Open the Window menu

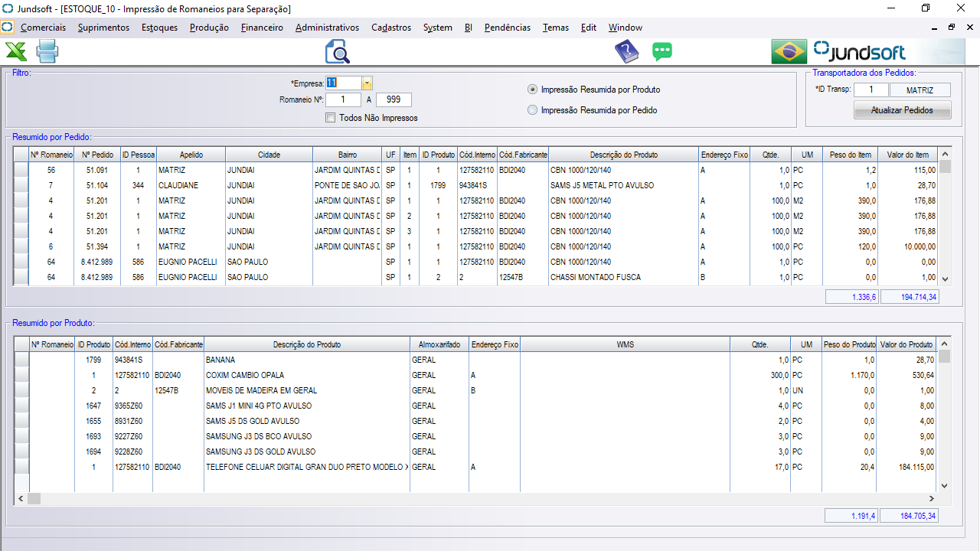coord(626,28)
